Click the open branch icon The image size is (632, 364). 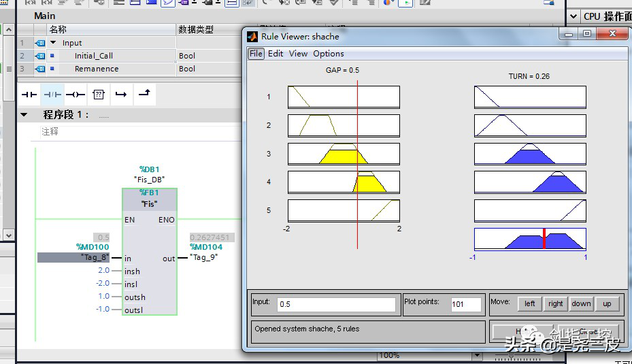coord(121,95)
